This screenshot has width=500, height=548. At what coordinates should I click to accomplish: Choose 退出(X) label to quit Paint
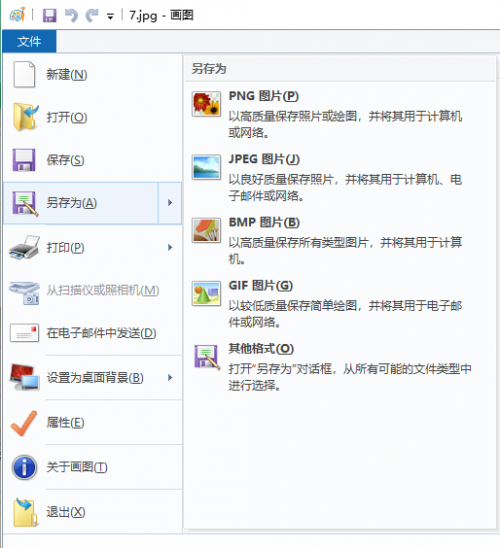click(66, 512)
